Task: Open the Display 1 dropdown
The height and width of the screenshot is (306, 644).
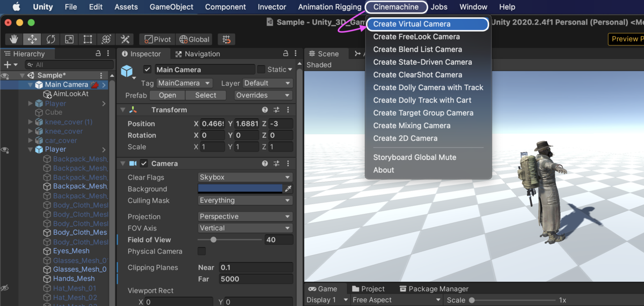Action: 327,300
